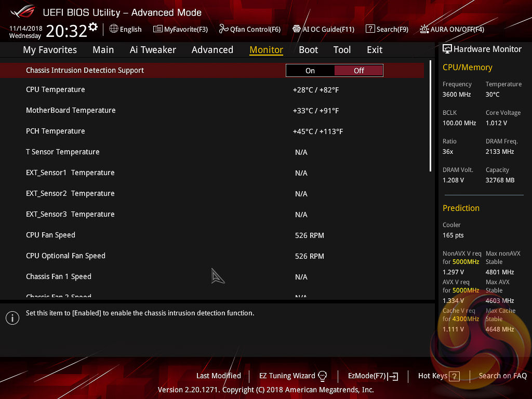Click the MyFavorite list icon
Image resolution: width=532 pixels, height=399 pixels.
click(x=158, y=29)
